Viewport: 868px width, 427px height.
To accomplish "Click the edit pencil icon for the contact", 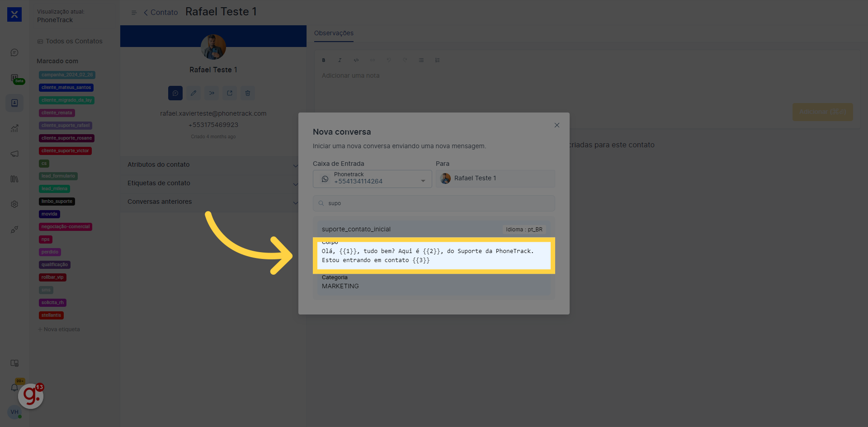I will click(193, 93).
